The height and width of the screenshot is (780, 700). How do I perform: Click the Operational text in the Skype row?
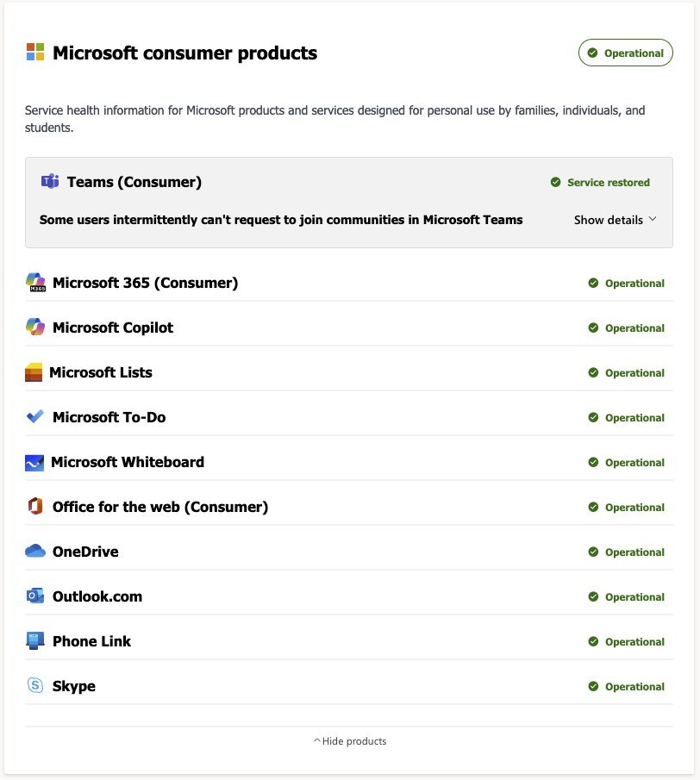[x=634, y=686]
